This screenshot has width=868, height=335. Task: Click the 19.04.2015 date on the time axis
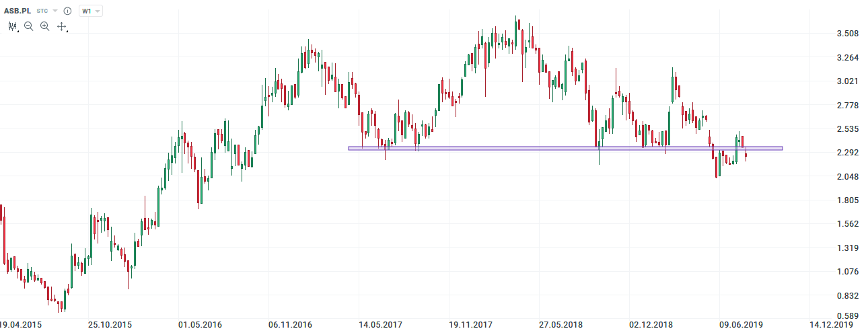tap(22, 324)
